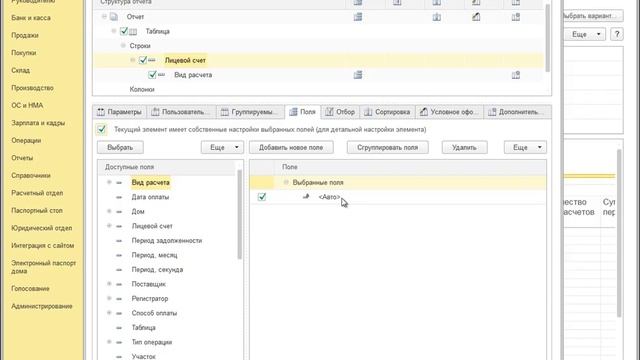Open the selected fields icon in Отчет row
The height and width of the screenshot is (360, 640).
[x=358, y=17]
